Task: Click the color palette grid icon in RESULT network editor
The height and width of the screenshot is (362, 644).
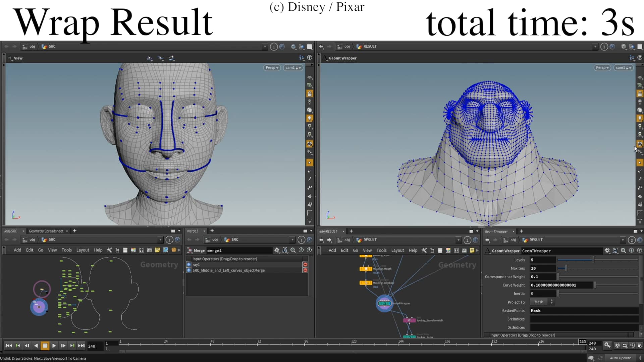Action: pos(448,250)
